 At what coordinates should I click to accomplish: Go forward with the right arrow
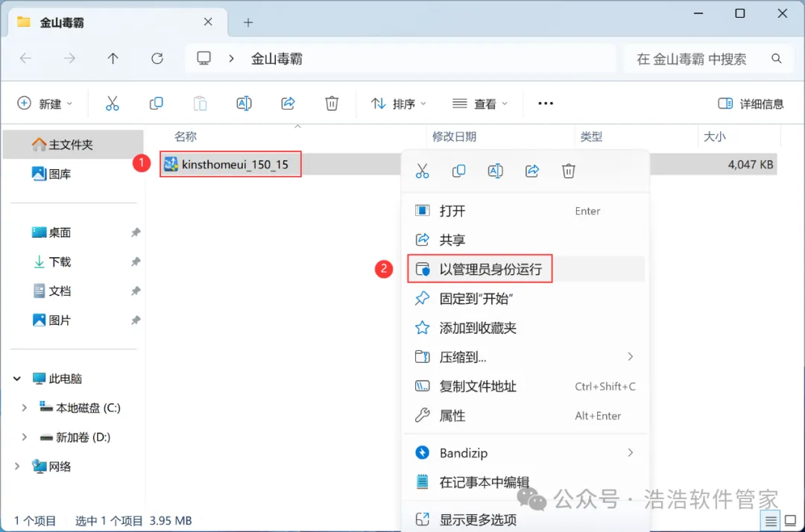[x=69, y=58]
